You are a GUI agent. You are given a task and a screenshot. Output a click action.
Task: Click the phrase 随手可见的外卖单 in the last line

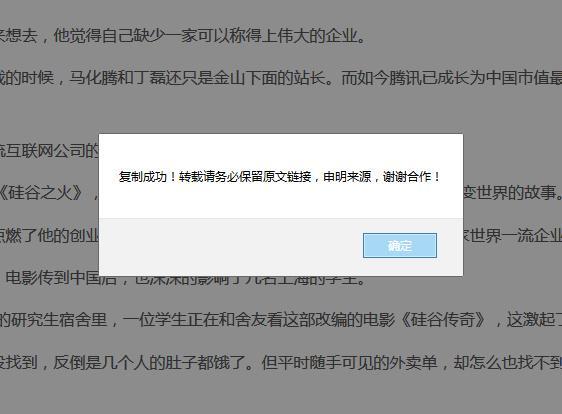[x=373, y=362]
